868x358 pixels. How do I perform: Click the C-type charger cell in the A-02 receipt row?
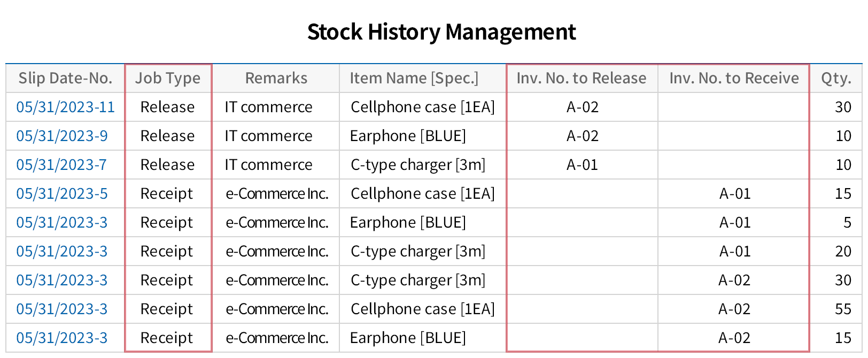(418, 280)
